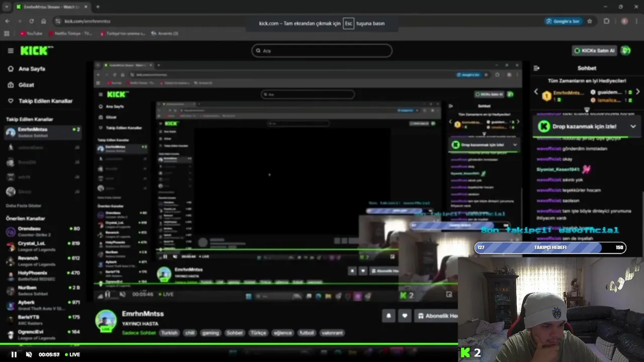Show next top gifters with right arrow
Image resolution: width=644 pixels, height=362 pixels.
point(638,92)
